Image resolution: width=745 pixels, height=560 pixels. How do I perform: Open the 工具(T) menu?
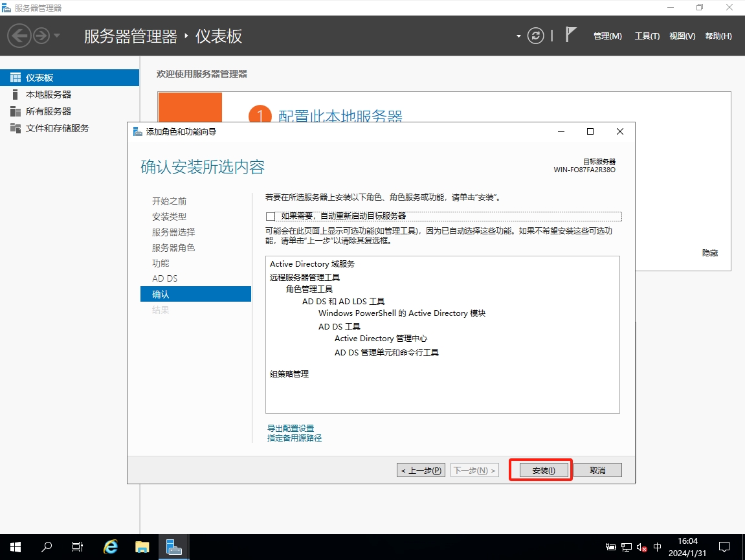click(647, 36)
